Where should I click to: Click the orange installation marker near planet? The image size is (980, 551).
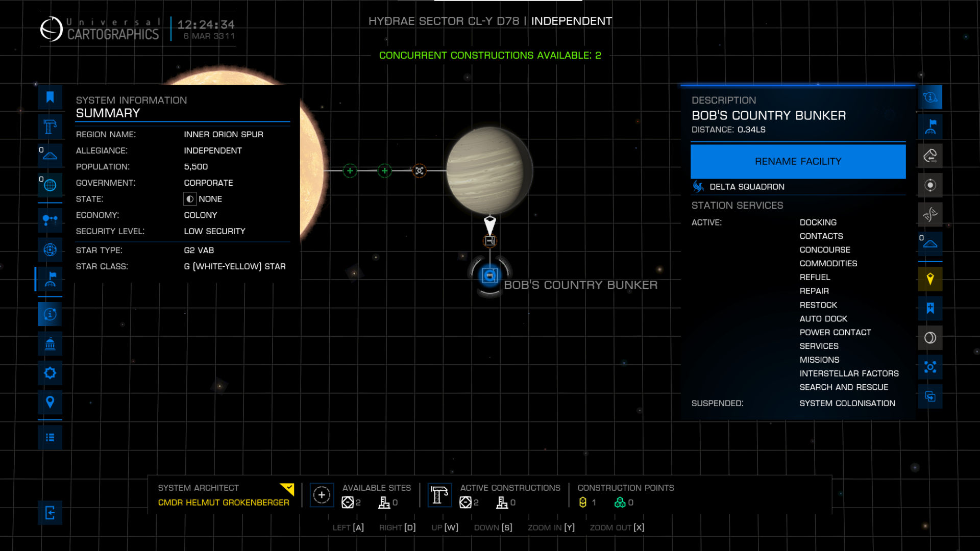click(419, 171)
